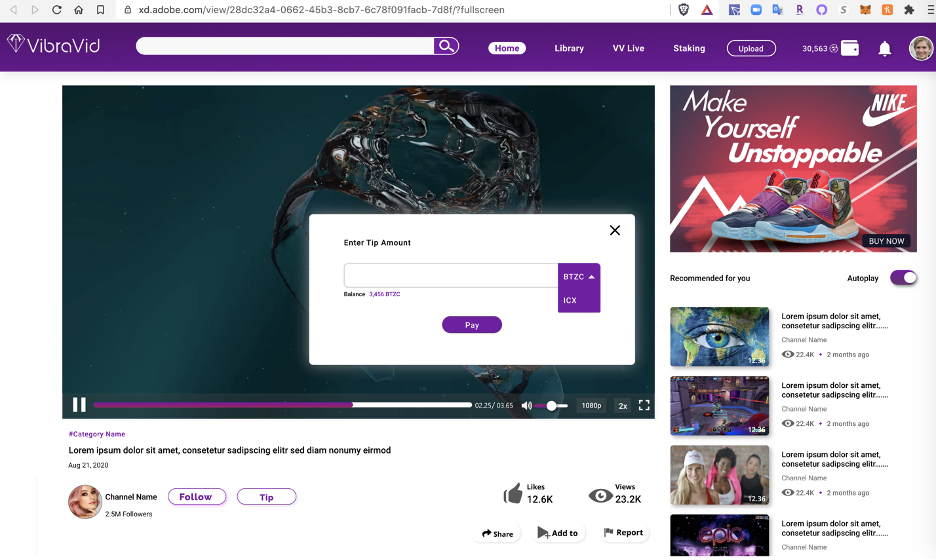
Task: Open the Staking menu item
Action: pos(688,48)
